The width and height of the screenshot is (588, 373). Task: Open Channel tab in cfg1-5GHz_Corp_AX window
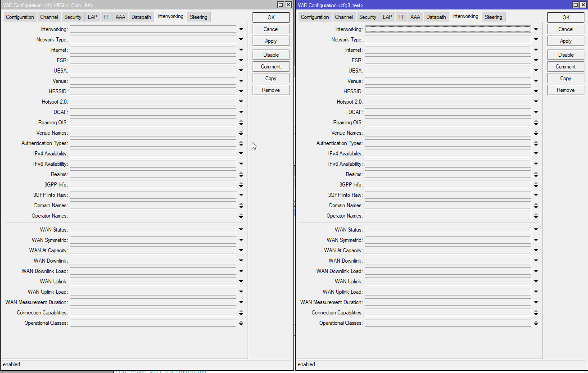[49, 17]
